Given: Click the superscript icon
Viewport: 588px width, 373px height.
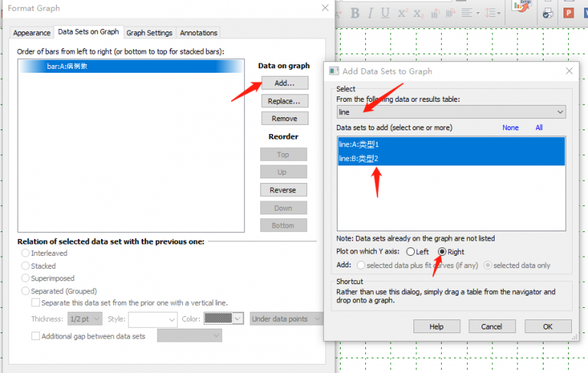Looking at the screenshot, I should 403,13.
